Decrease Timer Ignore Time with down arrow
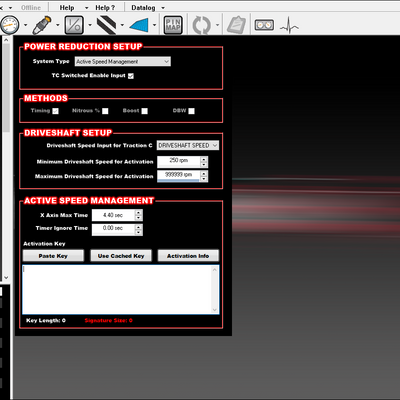The height and width of the screenshot is (400, 400). pos(139,232)
